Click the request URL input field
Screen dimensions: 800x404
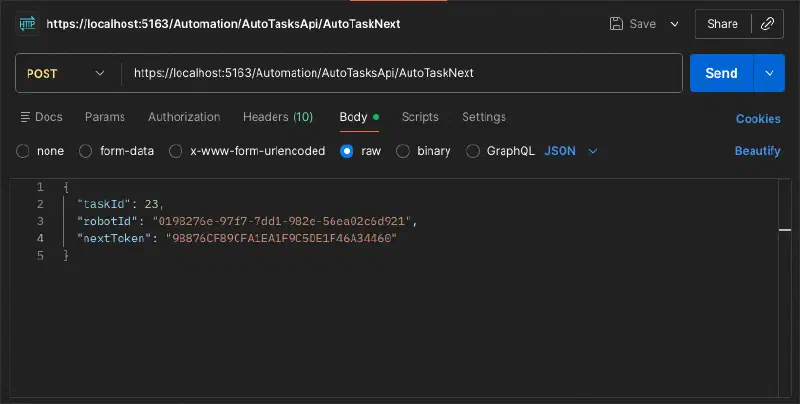402,73
